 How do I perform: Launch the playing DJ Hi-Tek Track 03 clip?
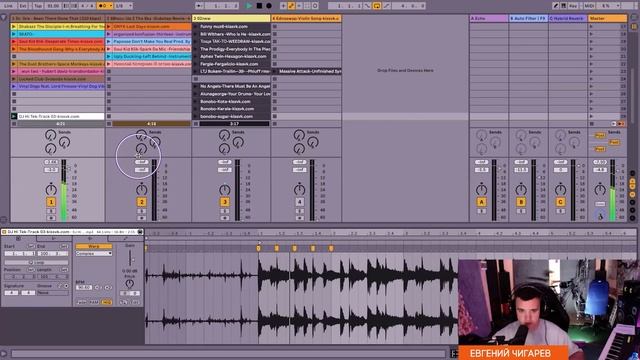click(x=14, y=116)
